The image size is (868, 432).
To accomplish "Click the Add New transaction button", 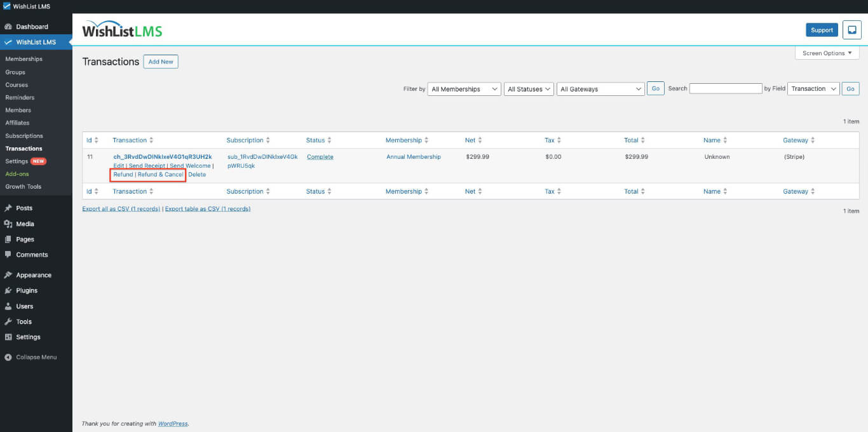I will point(161,62).
